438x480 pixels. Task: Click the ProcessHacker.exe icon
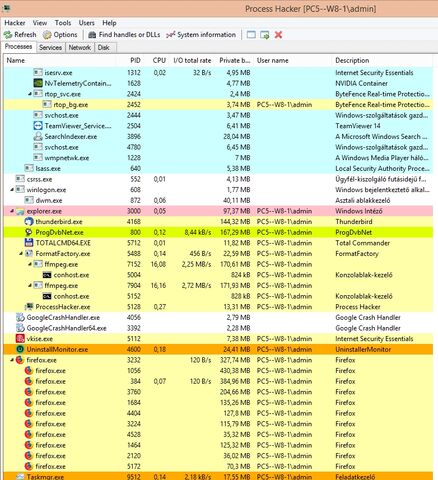click(29, 307)
